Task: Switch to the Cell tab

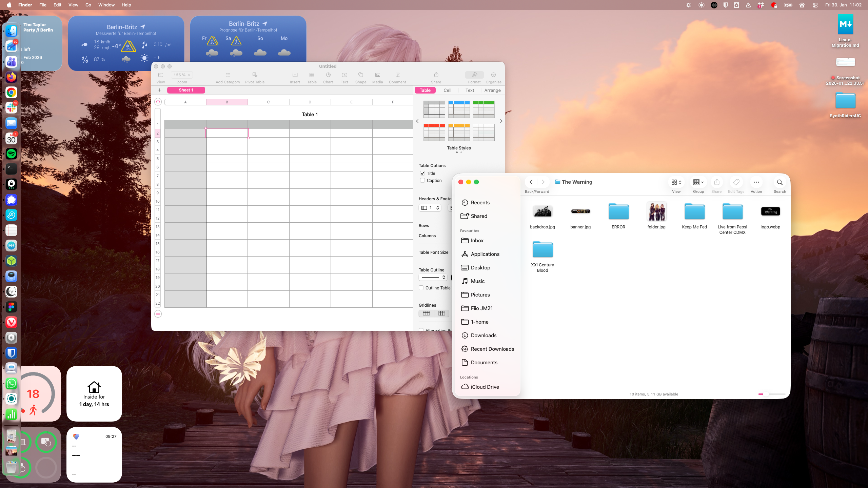Action: point(447,90)
